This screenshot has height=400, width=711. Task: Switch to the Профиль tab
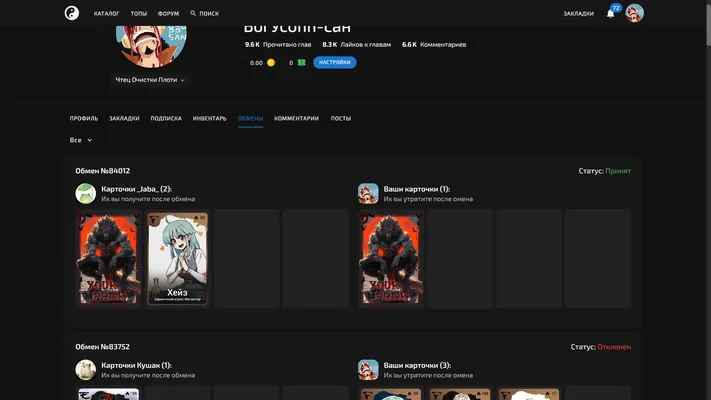pyautogui.click(x=84, y=118)
